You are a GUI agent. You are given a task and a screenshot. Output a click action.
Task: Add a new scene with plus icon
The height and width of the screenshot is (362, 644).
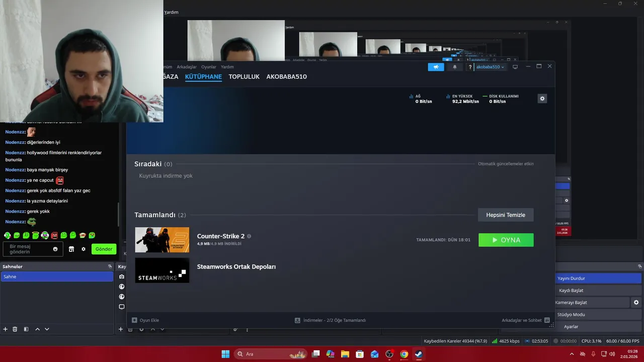(6, 329)
